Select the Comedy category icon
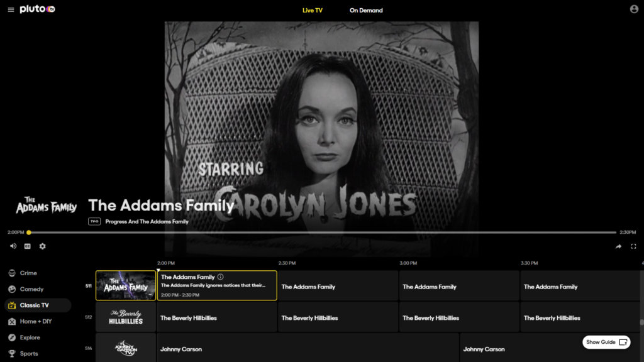644x362 pixels. 12,289
